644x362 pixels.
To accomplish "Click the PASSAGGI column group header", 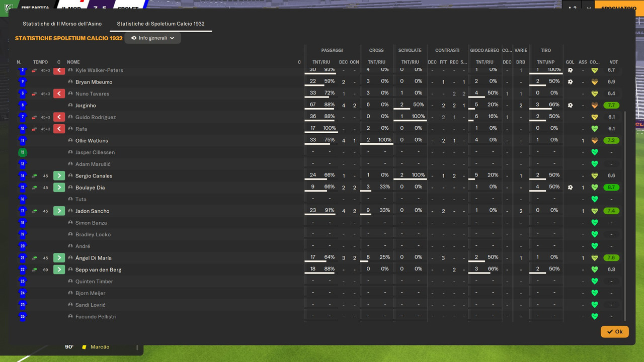I will click(x=332, y=50).
